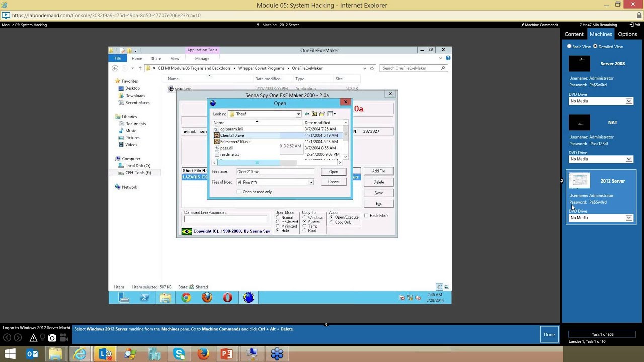Enable Open as read-only checkbox
This screenshot has width=644, height=362.
[239, 192]
